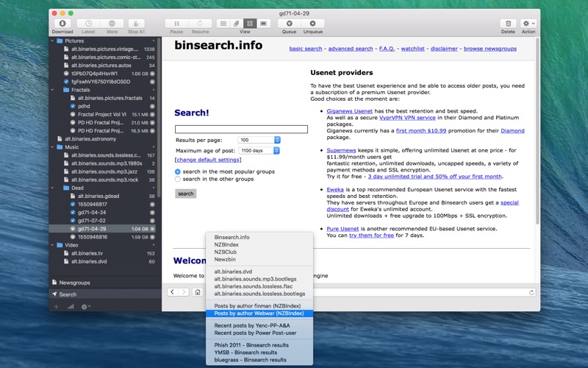588x368 pixels.
Task: Click the Download toolbar icon
Action: coord(62,24)
